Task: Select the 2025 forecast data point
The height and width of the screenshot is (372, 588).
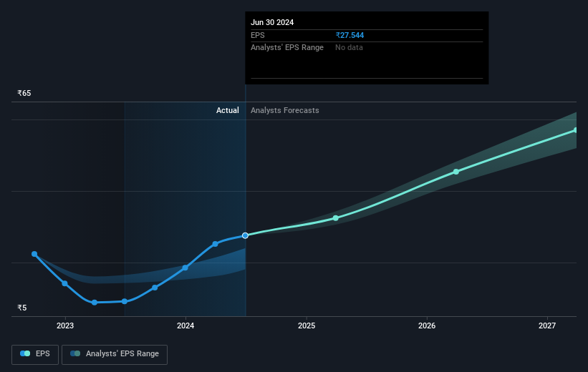Action: click(336, 218)
